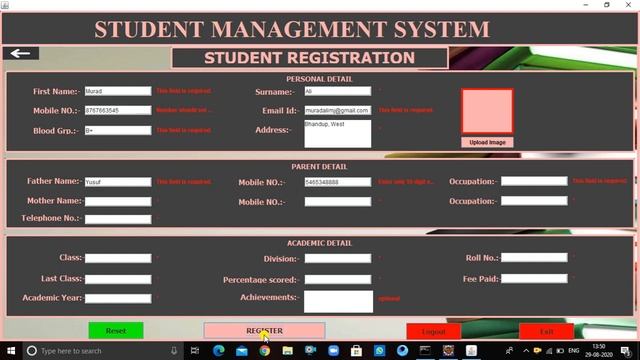Click the Email Id text field

click(338, 110)
